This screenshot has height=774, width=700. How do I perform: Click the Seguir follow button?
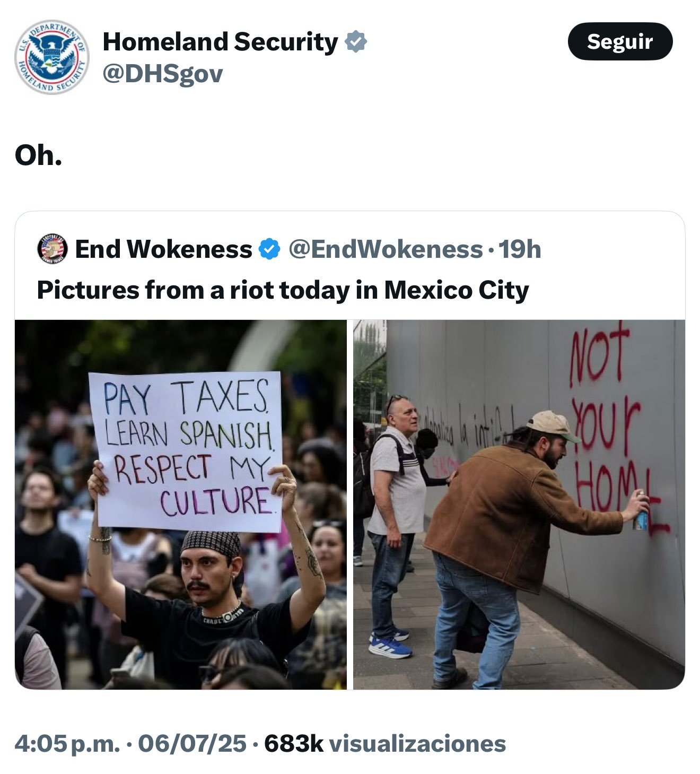point(620,41)
